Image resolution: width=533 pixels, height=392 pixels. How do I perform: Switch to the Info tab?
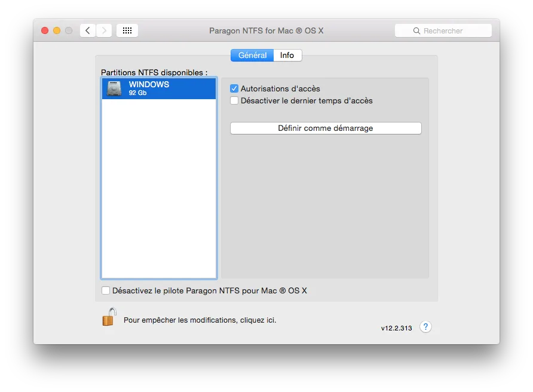(x=287, y=55)
